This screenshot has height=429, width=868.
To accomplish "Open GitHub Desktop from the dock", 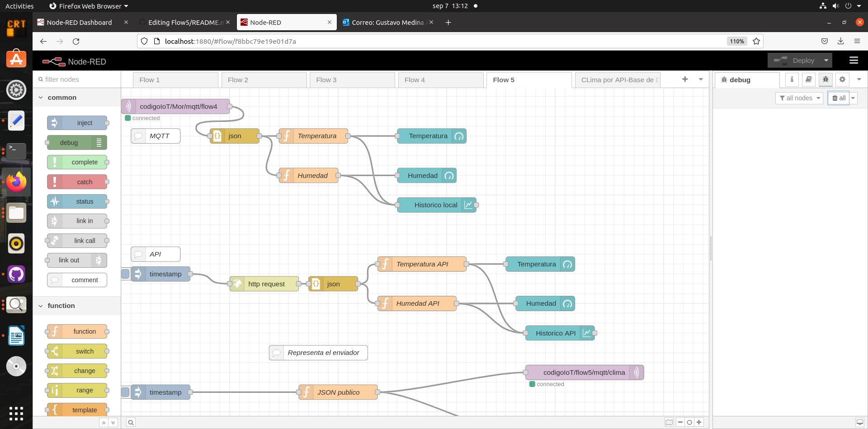I will coord(16,274).
